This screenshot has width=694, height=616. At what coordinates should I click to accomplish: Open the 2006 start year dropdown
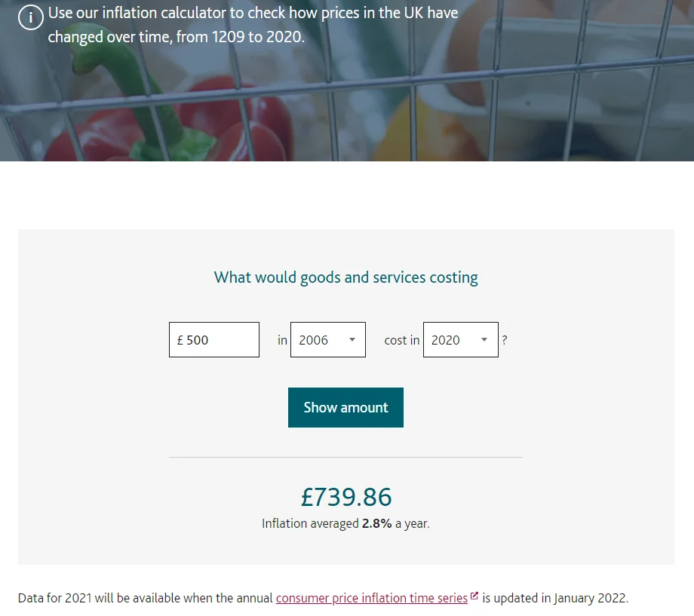point(328,339)
